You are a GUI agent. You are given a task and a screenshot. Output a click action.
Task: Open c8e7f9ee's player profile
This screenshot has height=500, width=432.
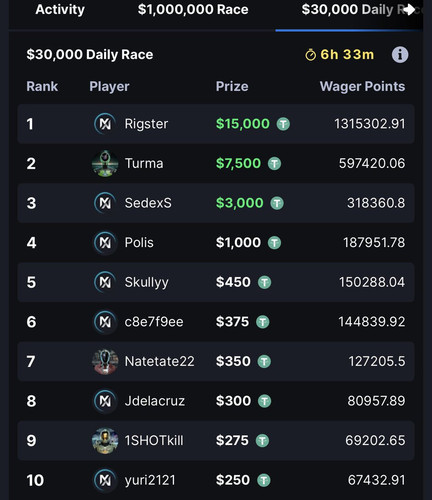point(154,322)
